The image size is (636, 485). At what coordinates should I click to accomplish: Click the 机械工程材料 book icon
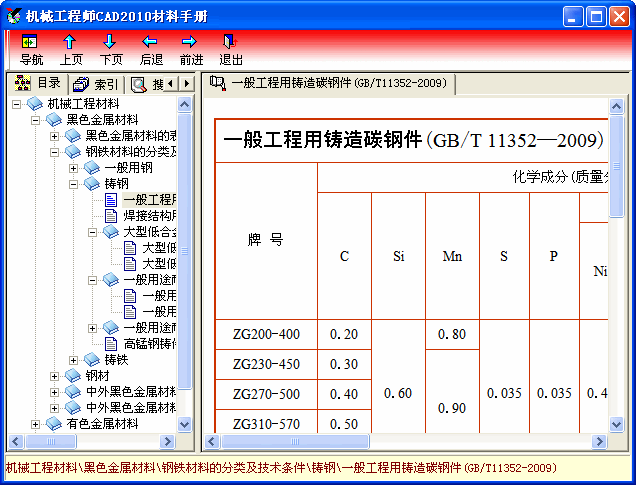[35, 104]
